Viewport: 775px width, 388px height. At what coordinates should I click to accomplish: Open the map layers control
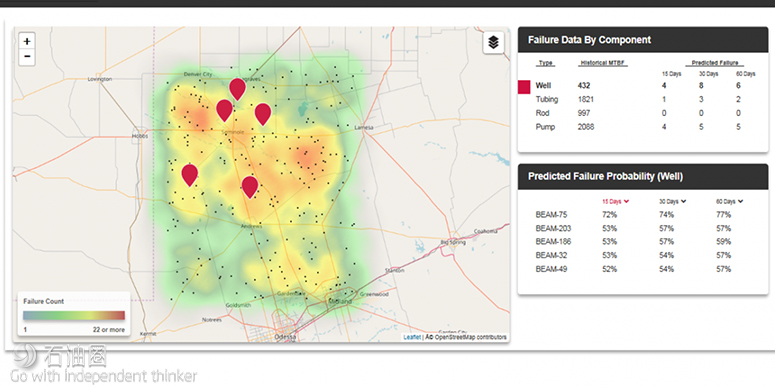[x=493, y=43]
